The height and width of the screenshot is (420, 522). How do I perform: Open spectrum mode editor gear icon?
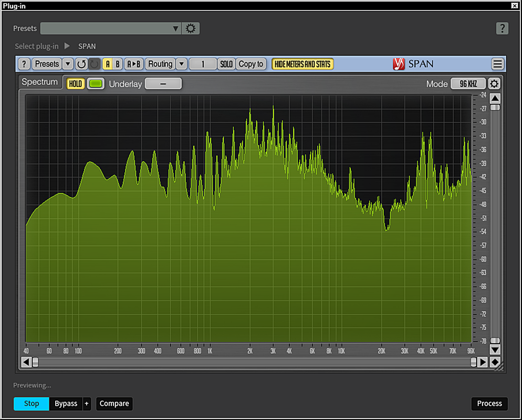click(494, 83)
